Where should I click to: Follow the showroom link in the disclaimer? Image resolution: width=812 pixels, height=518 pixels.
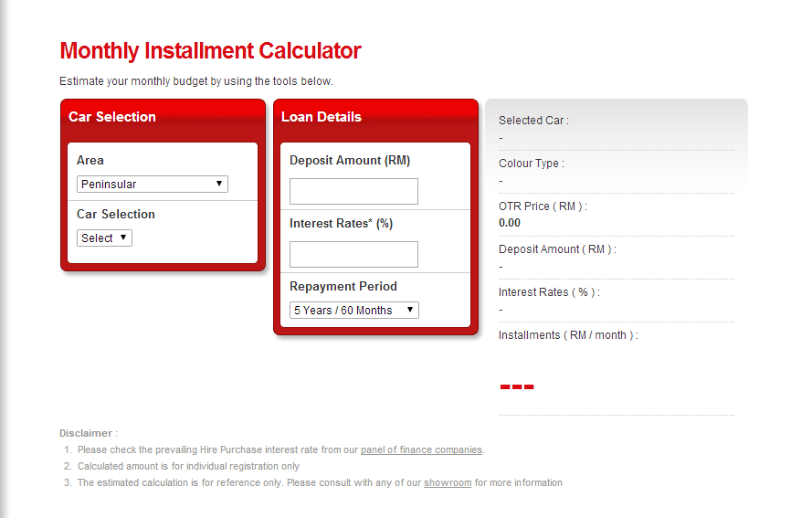[448, 482]
